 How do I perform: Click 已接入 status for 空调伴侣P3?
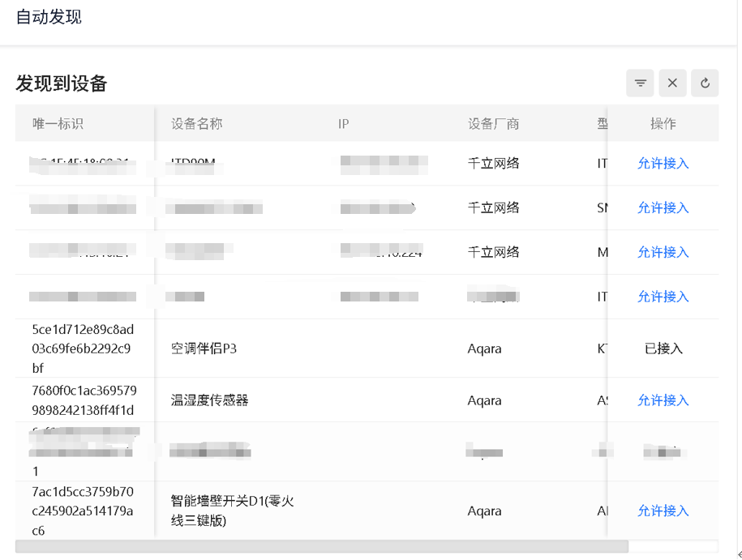click(x=663, y=348)
